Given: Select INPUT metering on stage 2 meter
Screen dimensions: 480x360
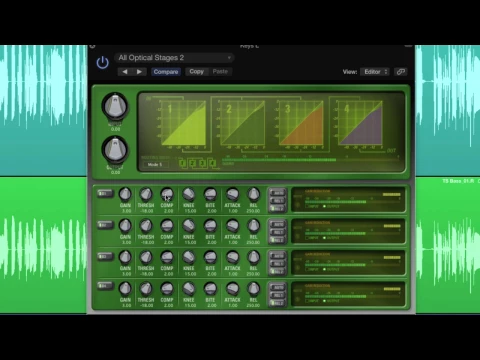Looking at the screenshot, I should [312, 238].
